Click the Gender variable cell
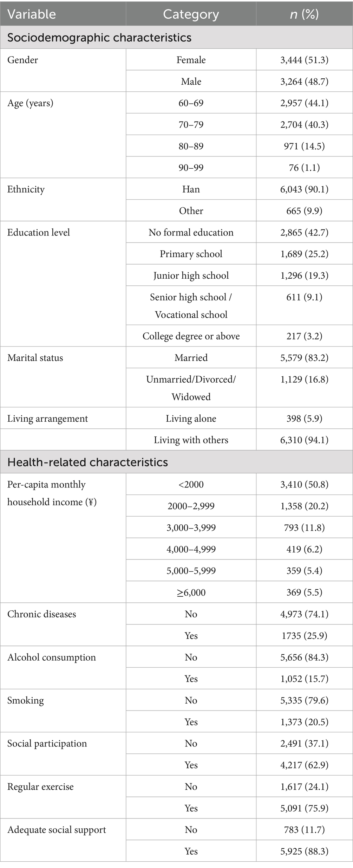 pyautogui.click(x=23, y=60)
